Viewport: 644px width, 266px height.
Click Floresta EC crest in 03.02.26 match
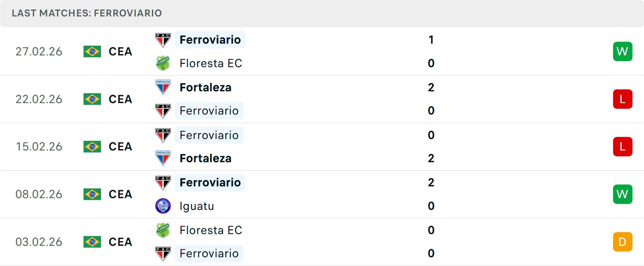pos(163,230)
